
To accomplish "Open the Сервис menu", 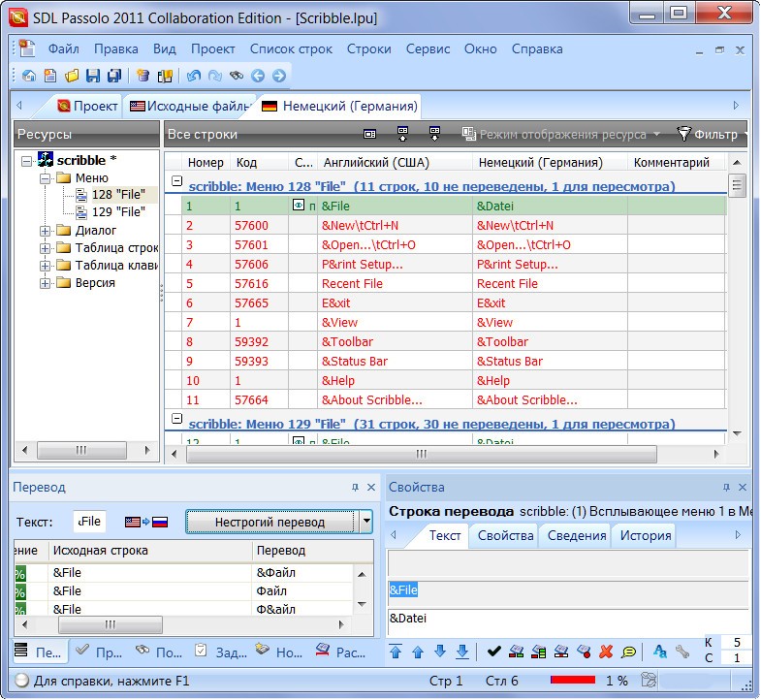I will click(x=428, y=49).
